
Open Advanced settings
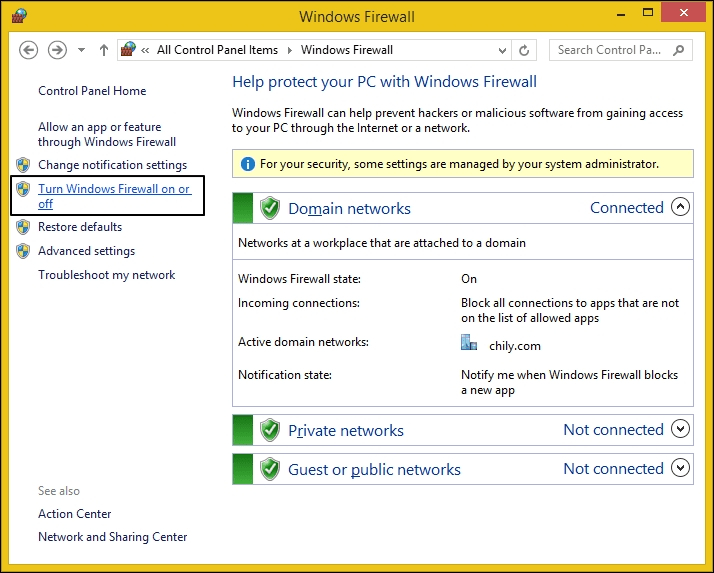pos(87,251)
